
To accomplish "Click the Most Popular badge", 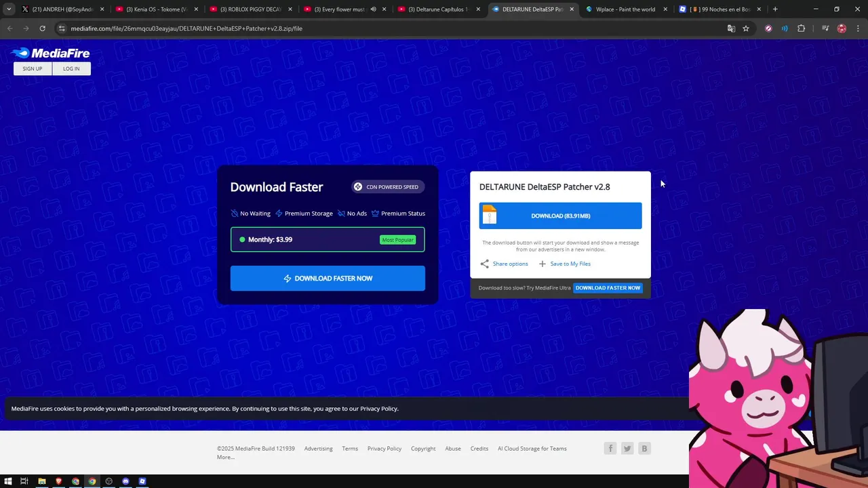I will click(397, 240).
